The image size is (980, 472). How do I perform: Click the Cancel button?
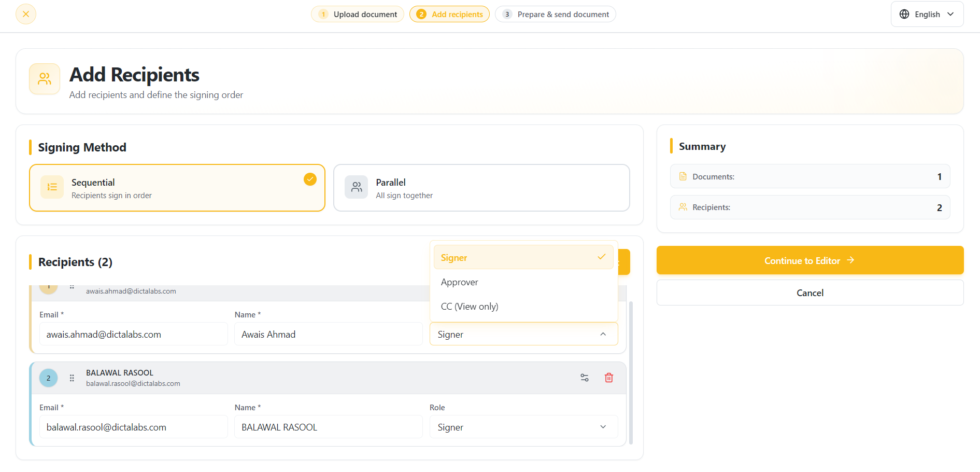point(810,293)
